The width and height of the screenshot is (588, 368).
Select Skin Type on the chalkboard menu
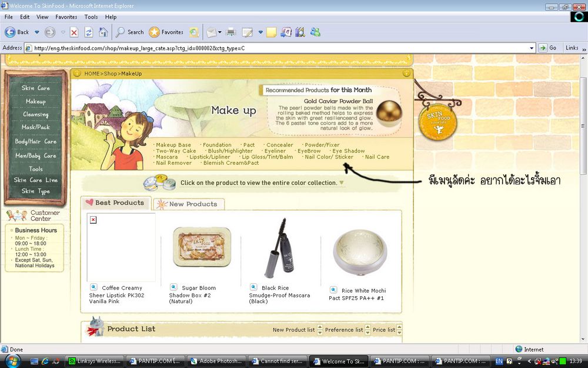(x=36, y=191)
